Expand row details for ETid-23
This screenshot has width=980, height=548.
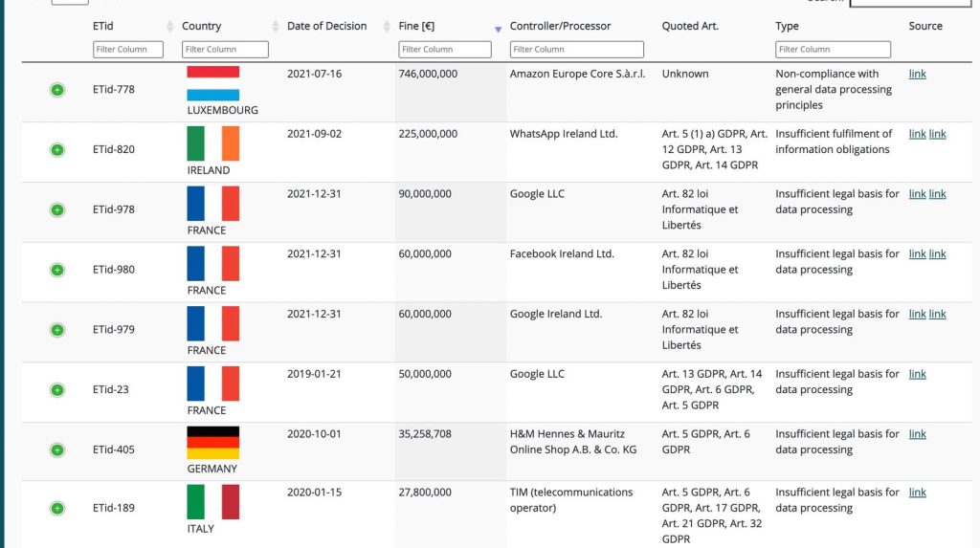pos(56,390)
